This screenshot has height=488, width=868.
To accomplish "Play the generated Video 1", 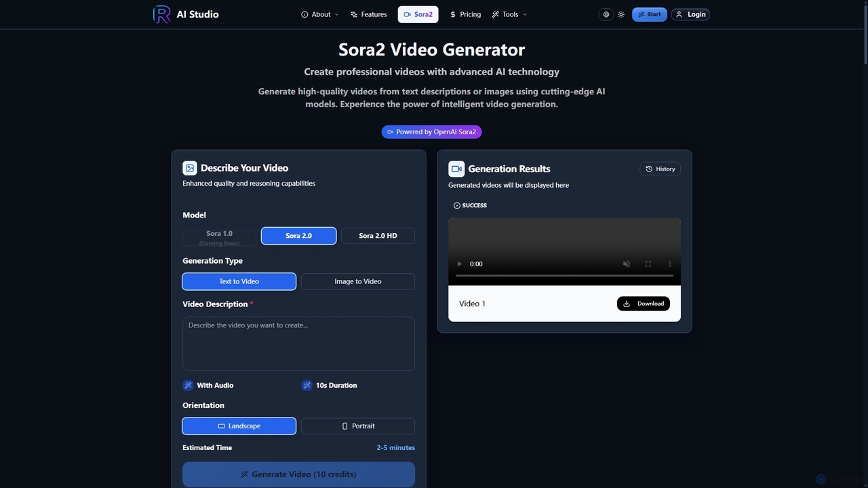I will coord(459,264).
